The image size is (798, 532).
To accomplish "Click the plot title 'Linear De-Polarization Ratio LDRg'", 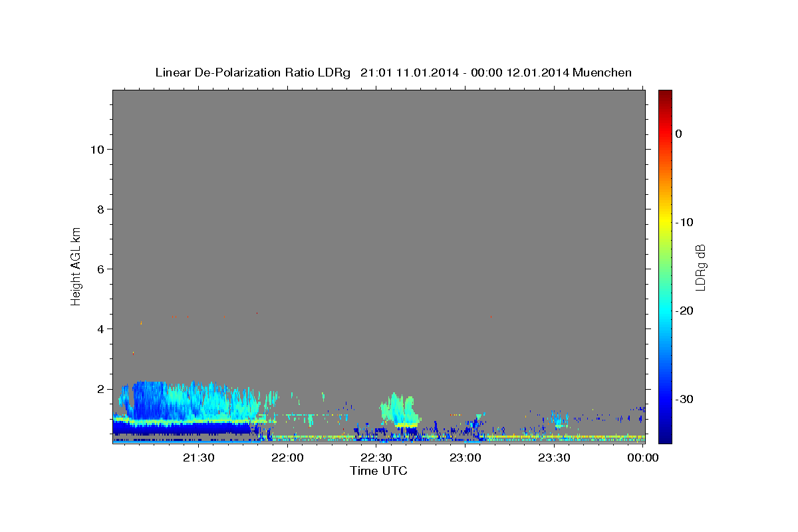I will click(252, 72).
